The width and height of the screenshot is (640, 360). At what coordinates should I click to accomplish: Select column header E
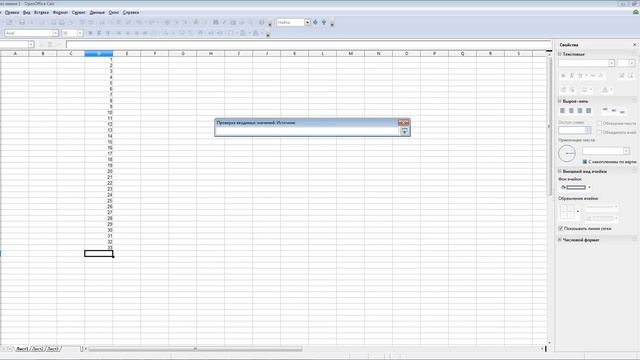click(127, 53)
